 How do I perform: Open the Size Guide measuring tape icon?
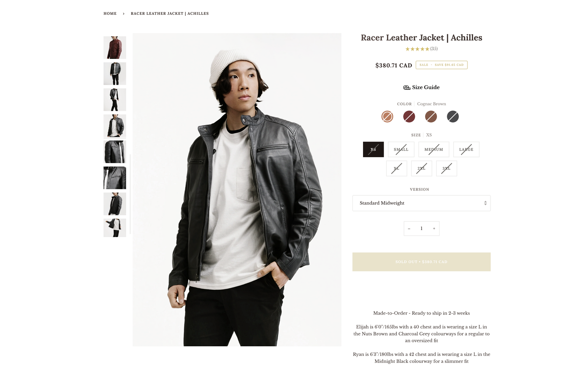406,88
